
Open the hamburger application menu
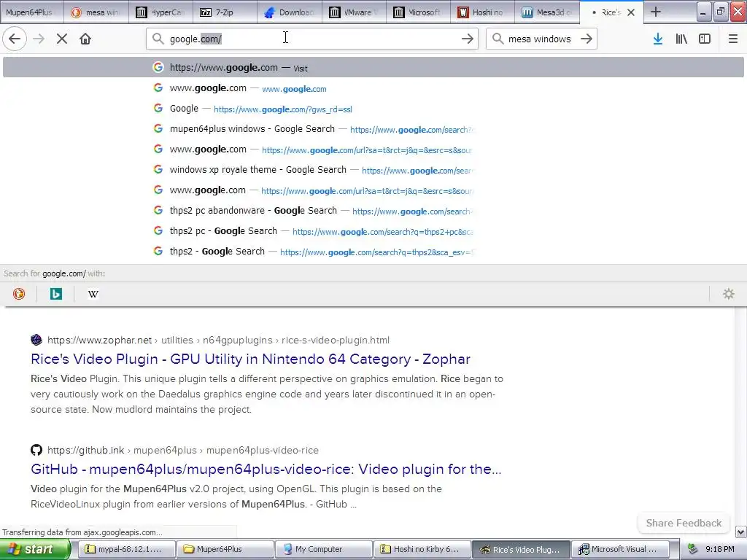click(x=732, y=39)
